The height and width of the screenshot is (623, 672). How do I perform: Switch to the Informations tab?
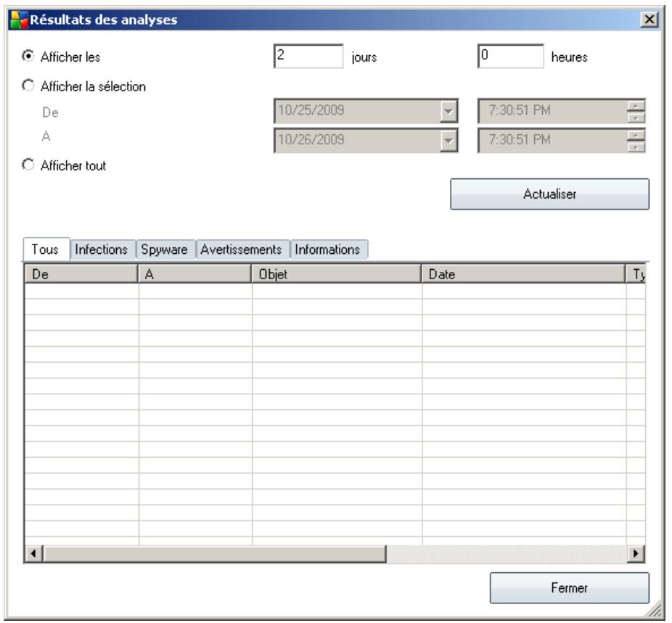(x=328, y=249)
